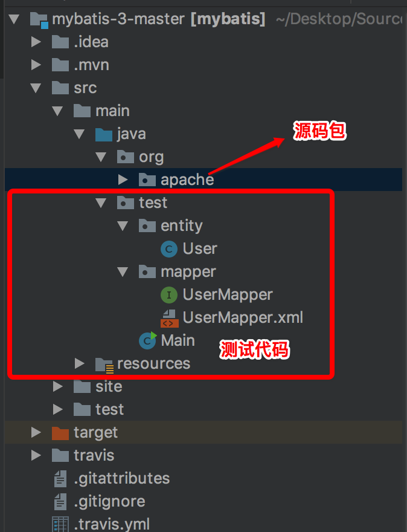Select the .gitattributes file
Viewport: 407px width, 532px height.
pyautogui.click(x=121, y=478)
